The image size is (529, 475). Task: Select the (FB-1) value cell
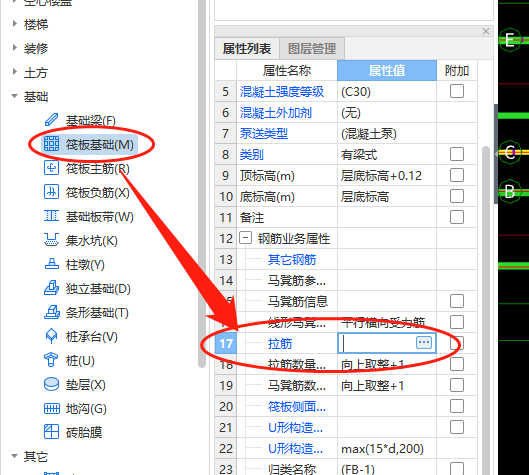pos(387,468)
